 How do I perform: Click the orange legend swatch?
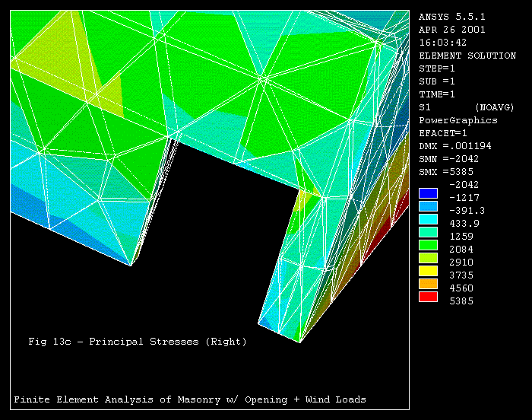click(x=428, y=284)
